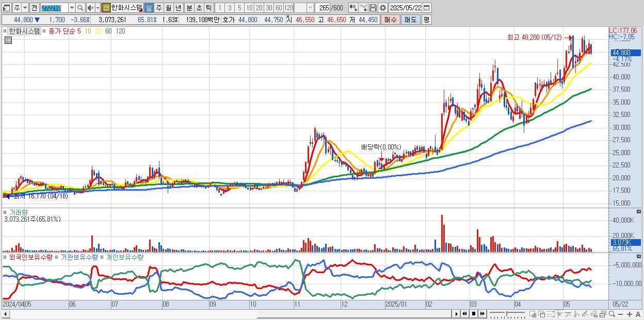Click the A text size icon

click(x=638, y=314)
